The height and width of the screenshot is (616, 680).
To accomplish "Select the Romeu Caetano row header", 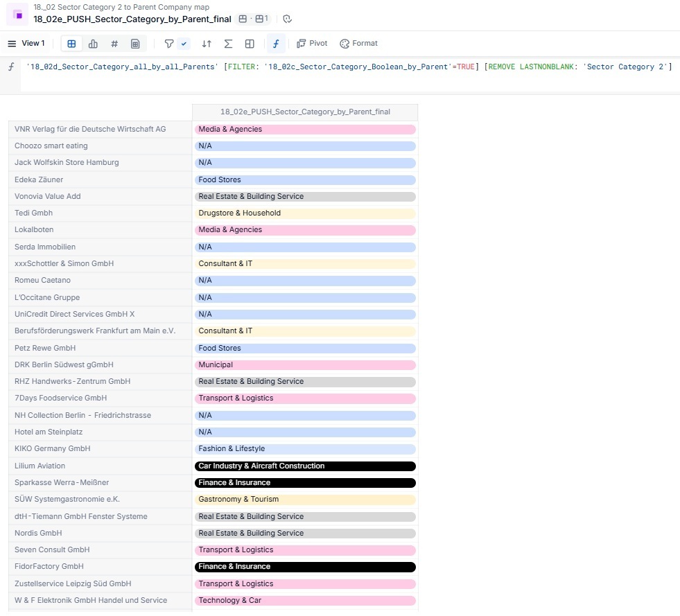I will tap(101, 281).
